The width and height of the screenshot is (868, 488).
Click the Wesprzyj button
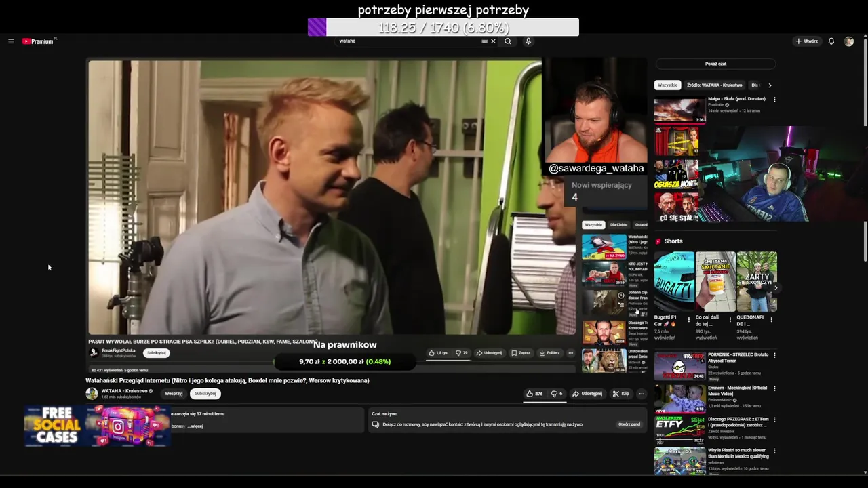(x=174, y=394)
